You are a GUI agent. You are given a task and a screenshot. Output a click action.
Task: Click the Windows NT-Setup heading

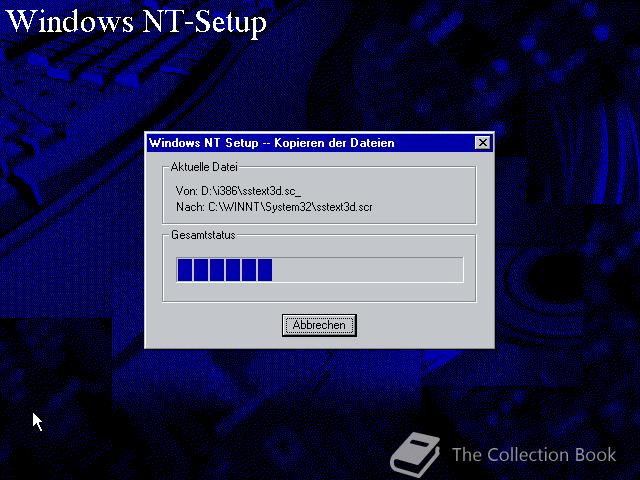(137, 21)
